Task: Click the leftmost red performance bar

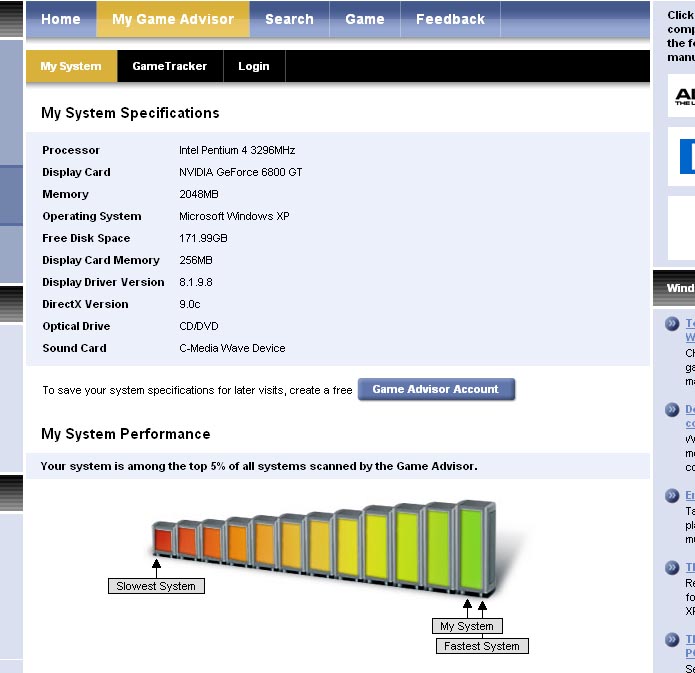Action: point(162,540)
